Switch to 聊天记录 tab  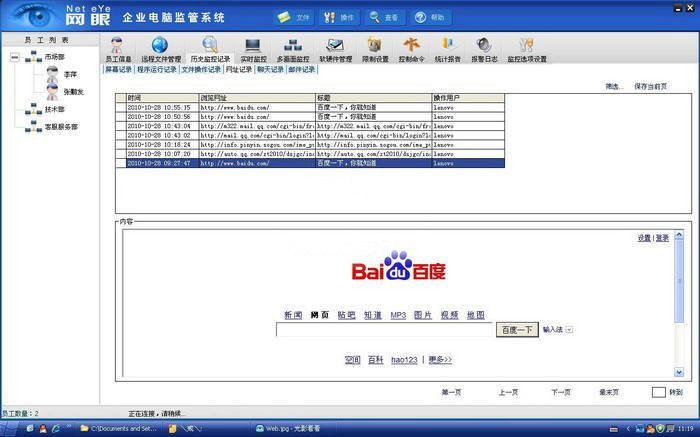[270, 70]
